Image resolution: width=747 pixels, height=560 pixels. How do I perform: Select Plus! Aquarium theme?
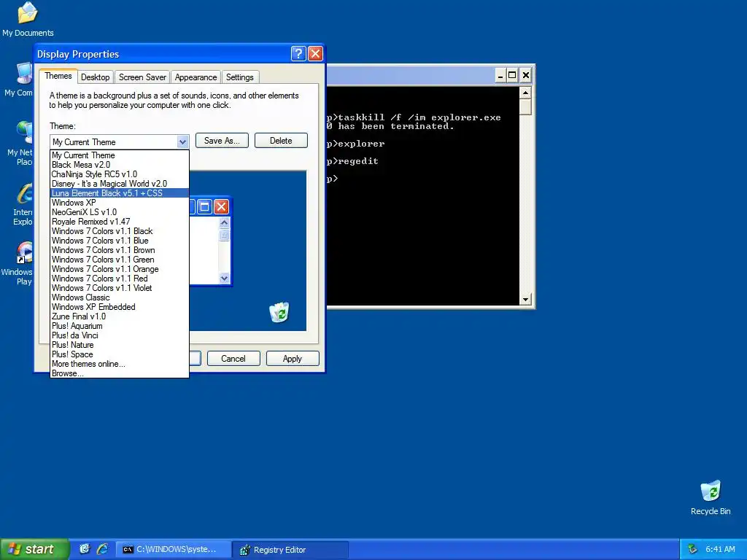tap(120, 326)
